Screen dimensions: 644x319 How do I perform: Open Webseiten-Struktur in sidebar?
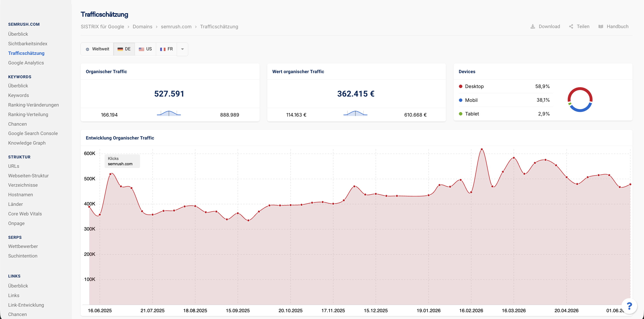[x=29, y=176]
